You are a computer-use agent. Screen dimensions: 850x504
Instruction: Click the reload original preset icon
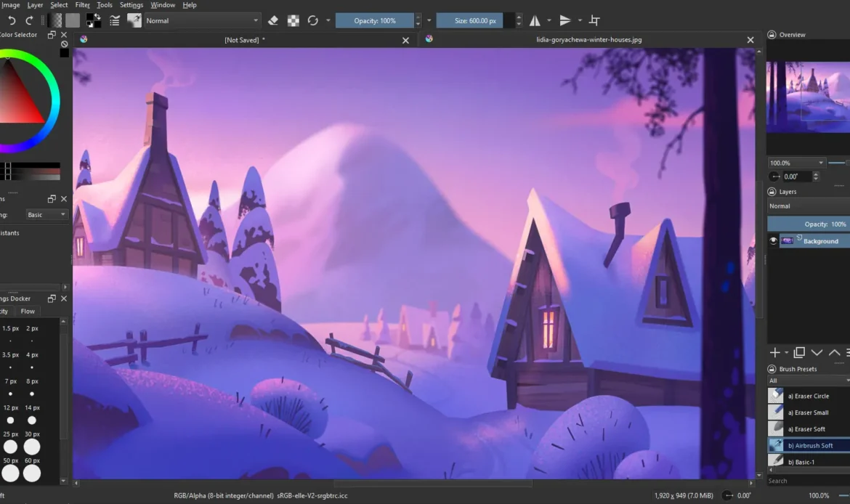(313, 21)
